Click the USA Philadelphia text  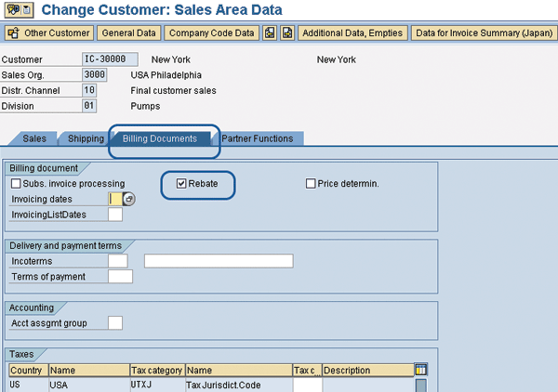(166, 75)
